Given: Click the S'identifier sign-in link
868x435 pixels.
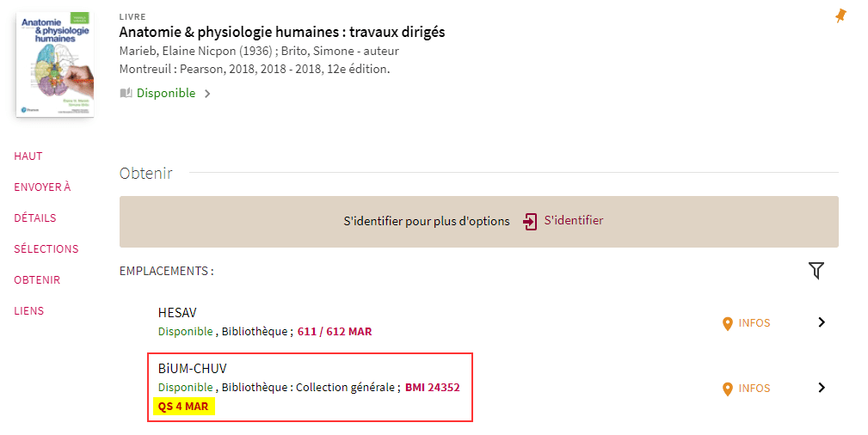Looking at the screenshot, I should click(x=574, y=220).
